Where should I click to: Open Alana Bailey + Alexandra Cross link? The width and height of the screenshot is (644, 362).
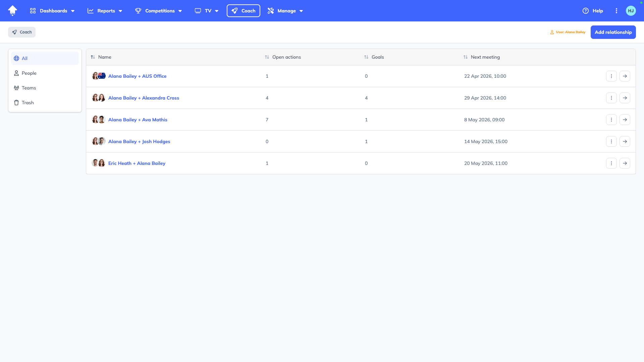[x=144, y=98]
